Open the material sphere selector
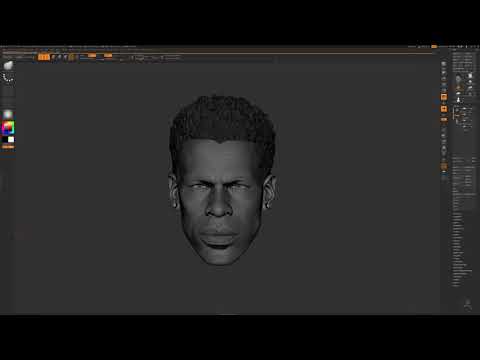This screenshot has width=480, height=360. click(x=8, y=114)
